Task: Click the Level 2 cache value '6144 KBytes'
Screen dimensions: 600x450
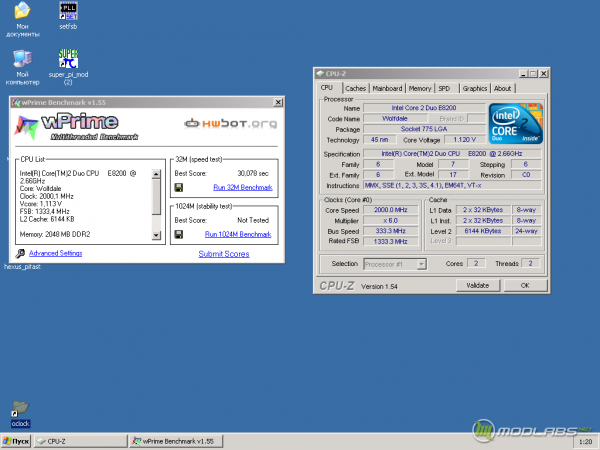Action: coord(483,231)
